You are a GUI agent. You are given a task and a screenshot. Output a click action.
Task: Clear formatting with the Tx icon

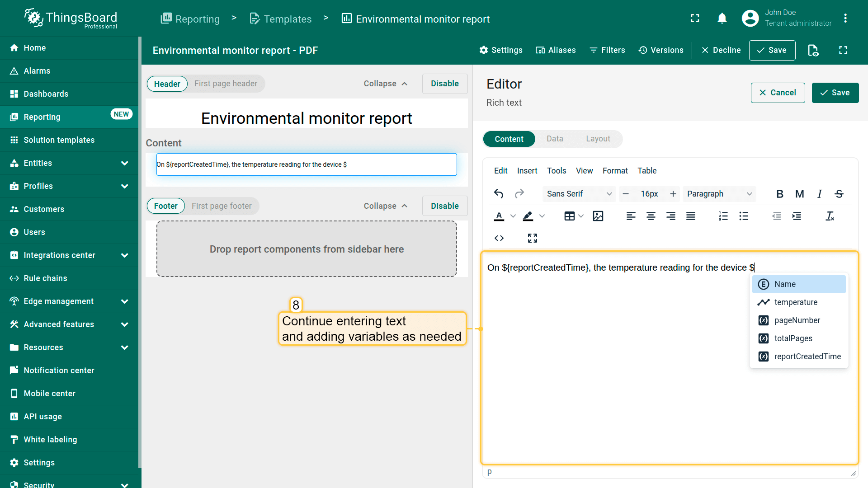[x=830, y=216]
